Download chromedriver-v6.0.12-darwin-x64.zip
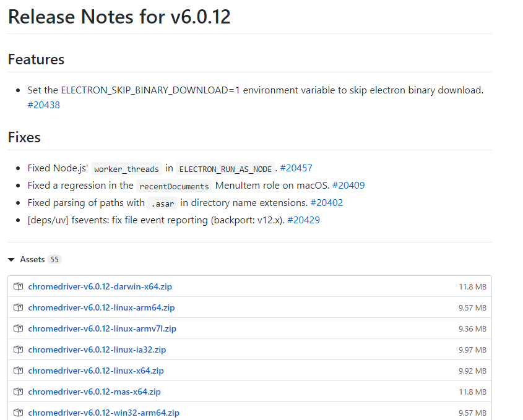This screenshot has height=420, width=523. coord(102,286)
